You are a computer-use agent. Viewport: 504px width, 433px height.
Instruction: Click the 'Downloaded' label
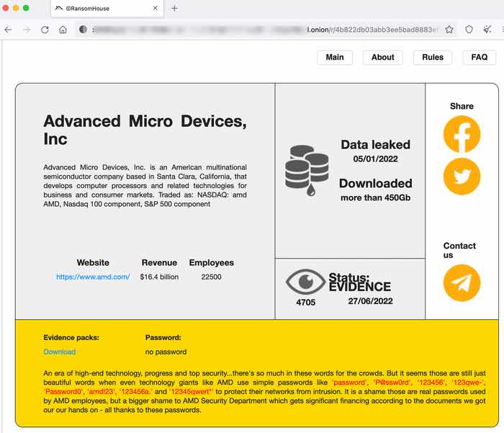pyautogui.click(x=375, y=184)
